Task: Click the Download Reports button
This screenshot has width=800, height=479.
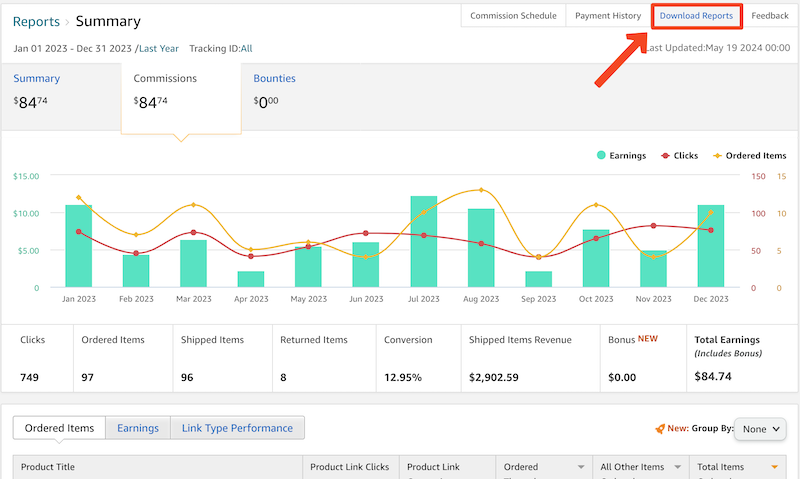Action: click(x=696, y=16)
